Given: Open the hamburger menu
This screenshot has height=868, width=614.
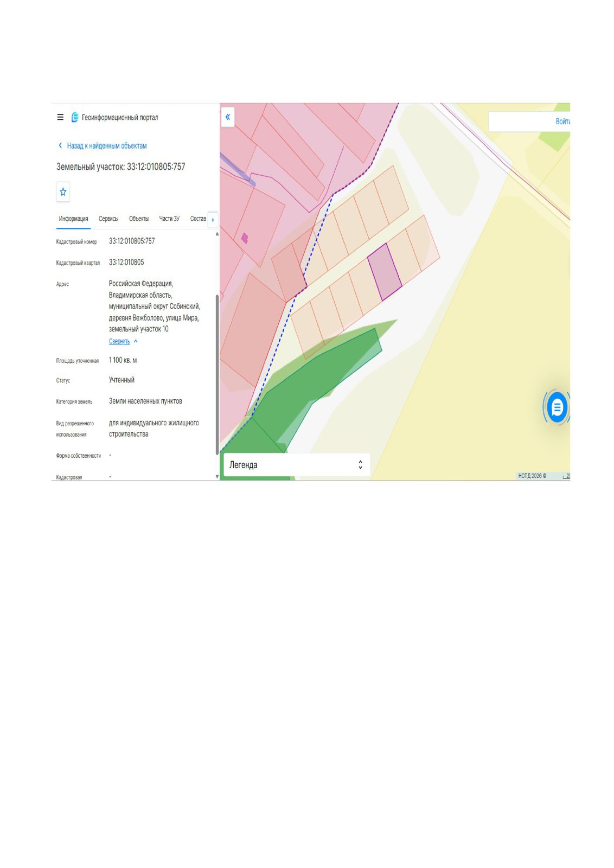Looking at the screenshot, I should (x=60, y=117).
